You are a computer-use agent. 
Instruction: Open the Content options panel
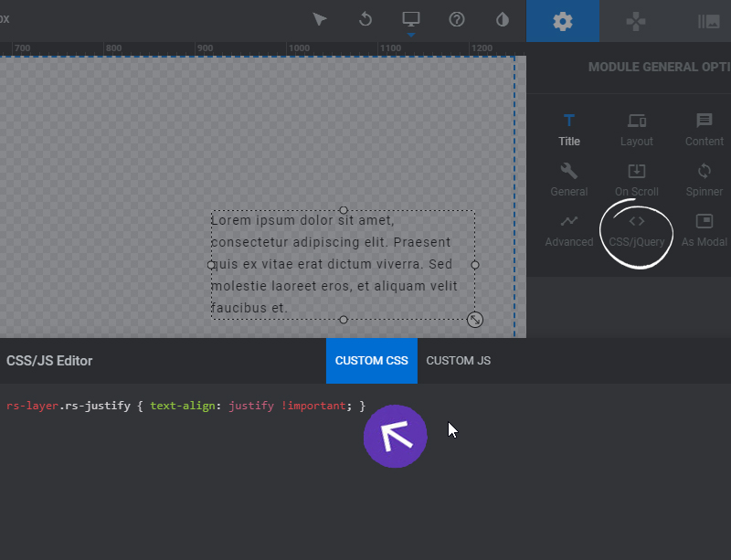point(703,128)
